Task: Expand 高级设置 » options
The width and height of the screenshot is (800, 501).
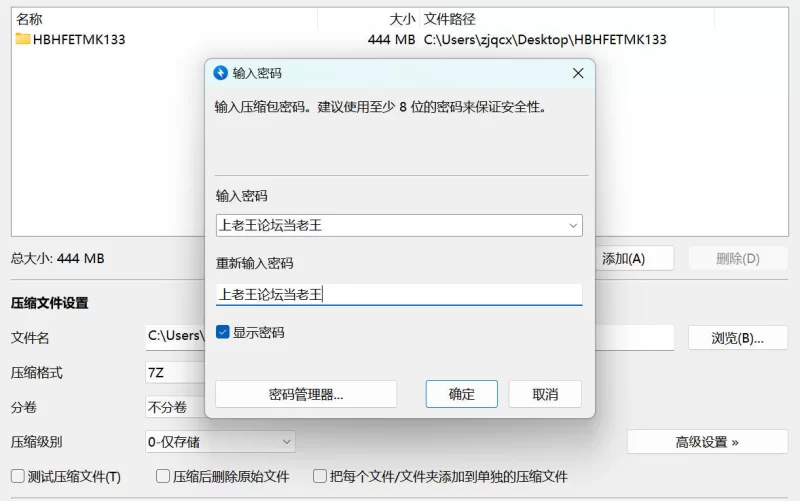Action: click(x=707, y=441)
